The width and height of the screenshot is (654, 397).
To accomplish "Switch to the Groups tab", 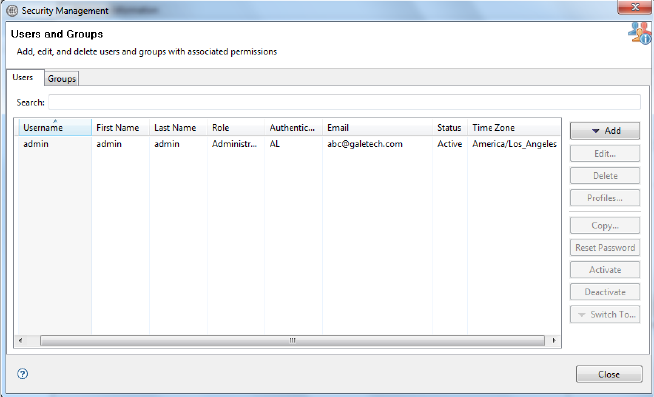I will point(61,78).
